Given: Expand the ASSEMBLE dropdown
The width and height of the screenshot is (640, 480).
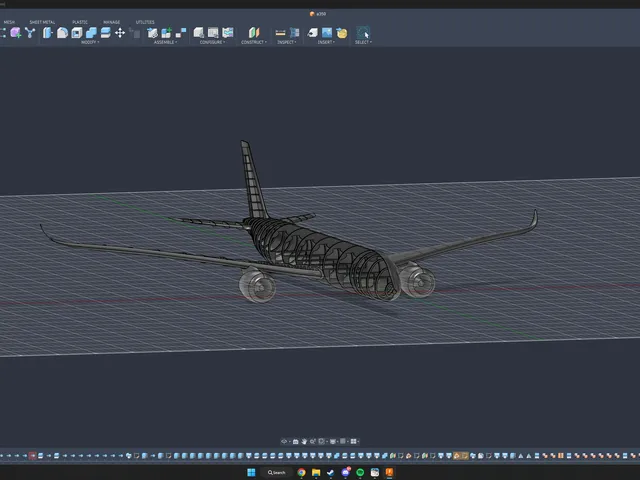Looking at the screenshot, I should coord(165,42).
